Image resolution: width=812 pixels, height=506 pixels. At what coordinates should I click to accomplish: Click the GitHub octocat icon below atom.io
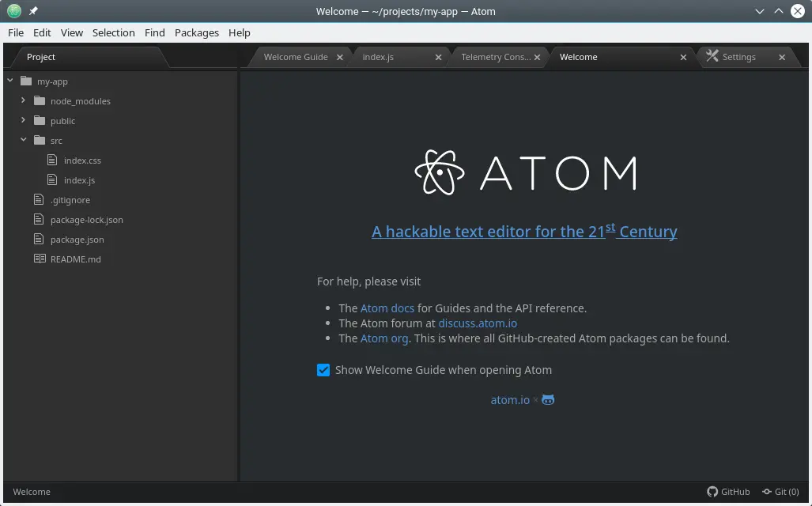point(548,400)
